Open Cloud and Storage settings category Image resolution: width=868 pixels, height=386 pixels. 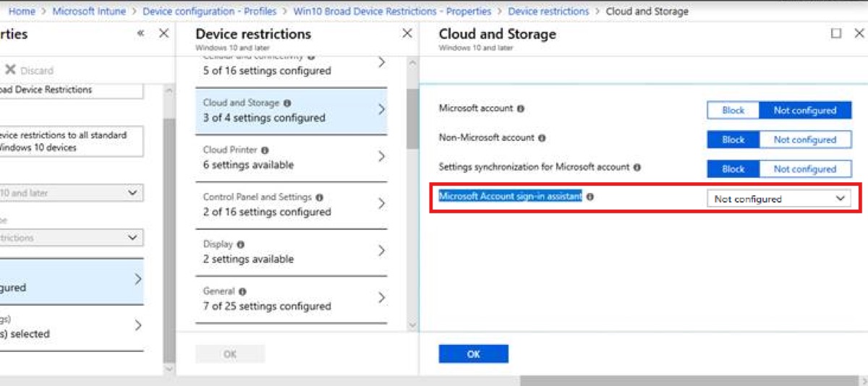coord(291,111)
